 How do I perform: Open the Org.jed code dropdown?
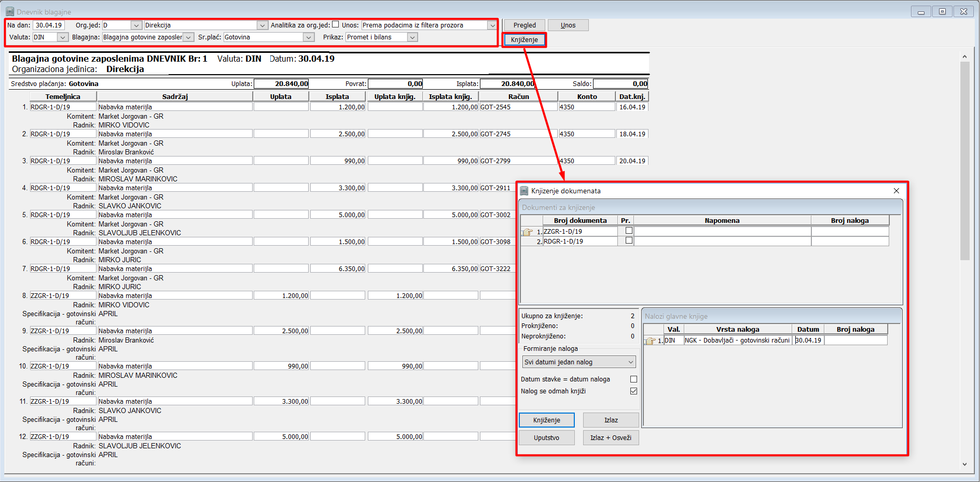coord(136,25)
